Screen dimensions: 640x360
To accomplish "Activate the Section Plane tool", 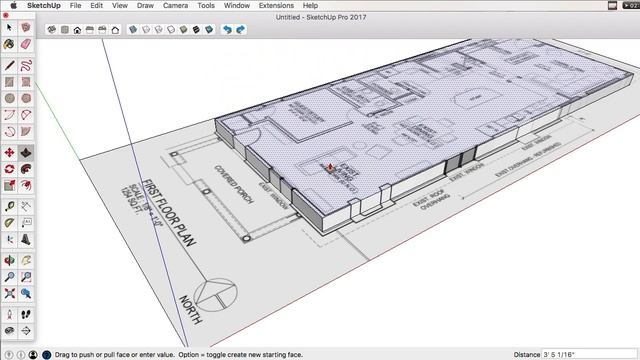I will (x=26, y=331).
